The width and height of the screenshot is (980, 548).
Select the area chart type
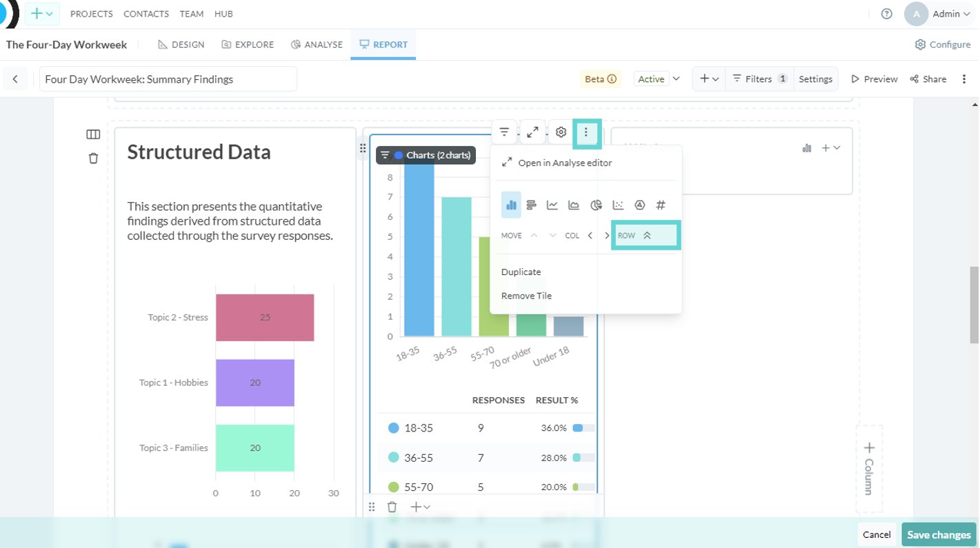(x=574, y=205)
